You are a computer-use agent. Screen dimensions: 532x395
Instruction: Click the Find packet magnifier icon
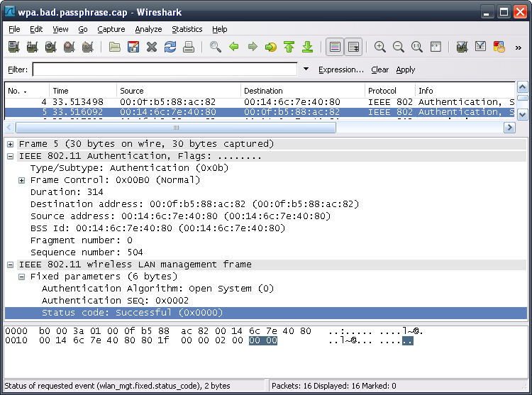pos(215,47)
